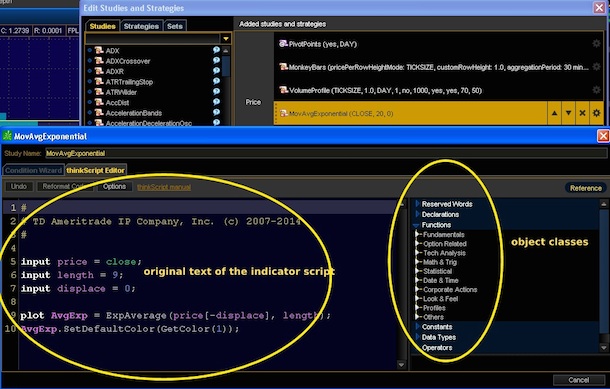The image size is (610, 389).
Task: Select Date & Time in functions tree
Action: [x=441, y=280]
